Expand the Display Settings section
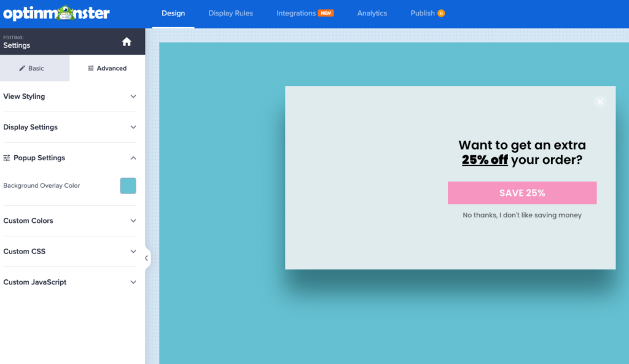The height and width of the screenshot is (364, 629). [133, 127]
